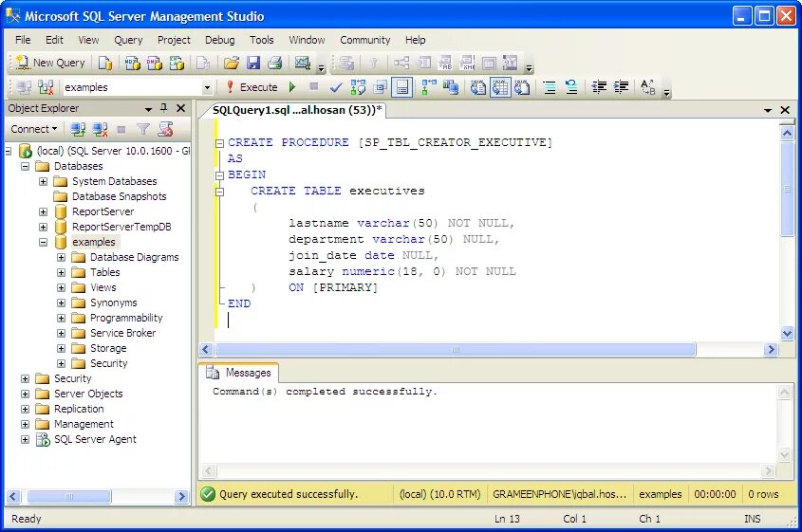Expand the System Databases node
Viewport: 802px width, 532px height.
(43, 181)
